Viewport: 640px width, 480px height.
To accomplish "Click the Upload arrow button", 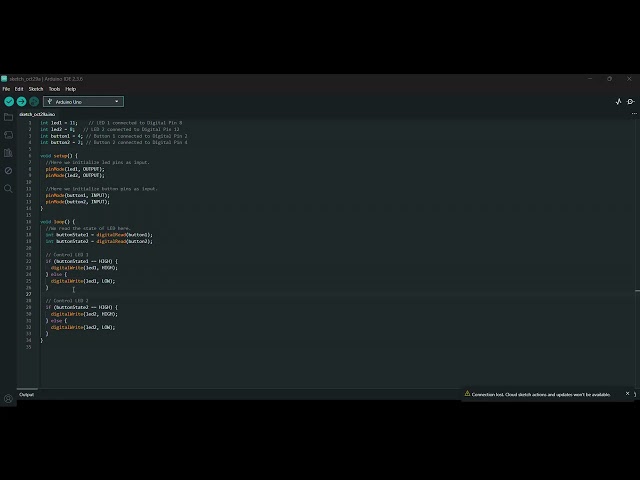I will 22,102.
